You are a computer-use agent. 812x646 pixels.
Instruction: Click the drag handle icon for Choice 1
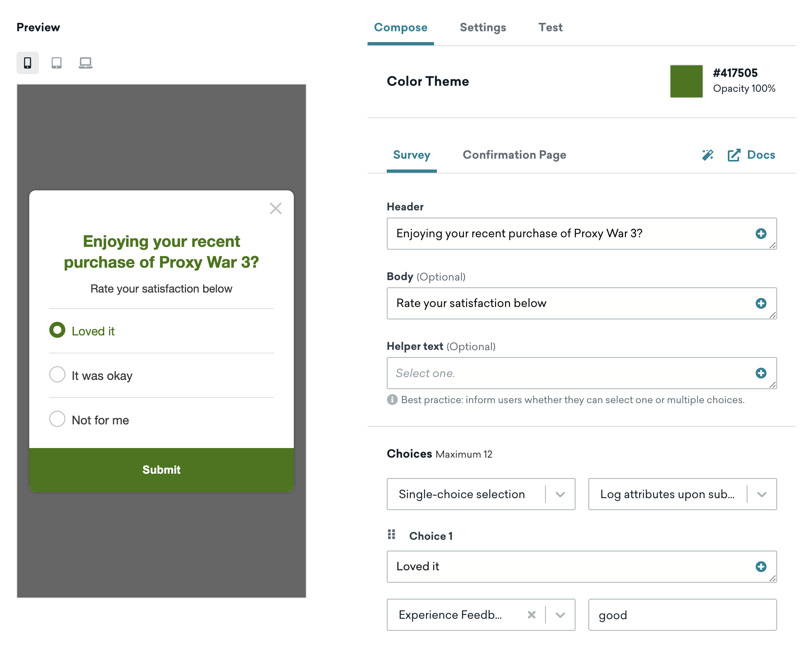point(393,534)
